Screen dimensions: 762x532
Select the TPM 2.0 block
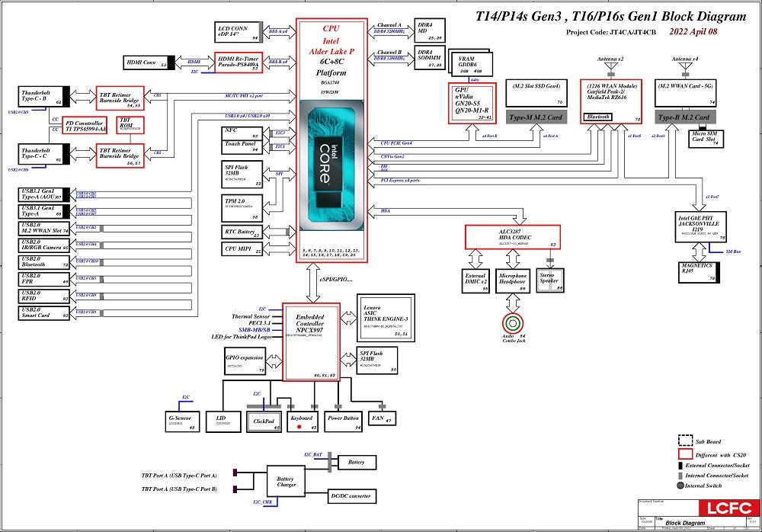pos(242,208)
